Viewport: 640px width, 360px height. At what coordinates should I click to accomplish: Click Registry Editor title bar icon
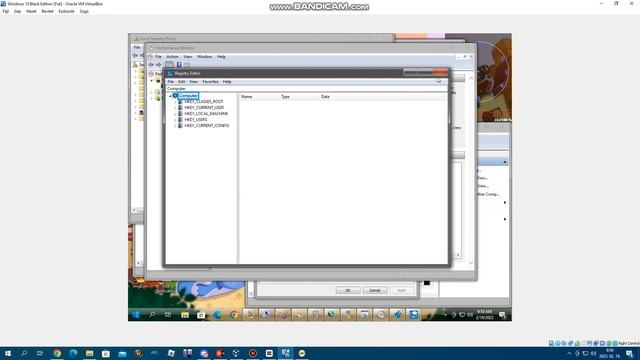coord(170,73)
